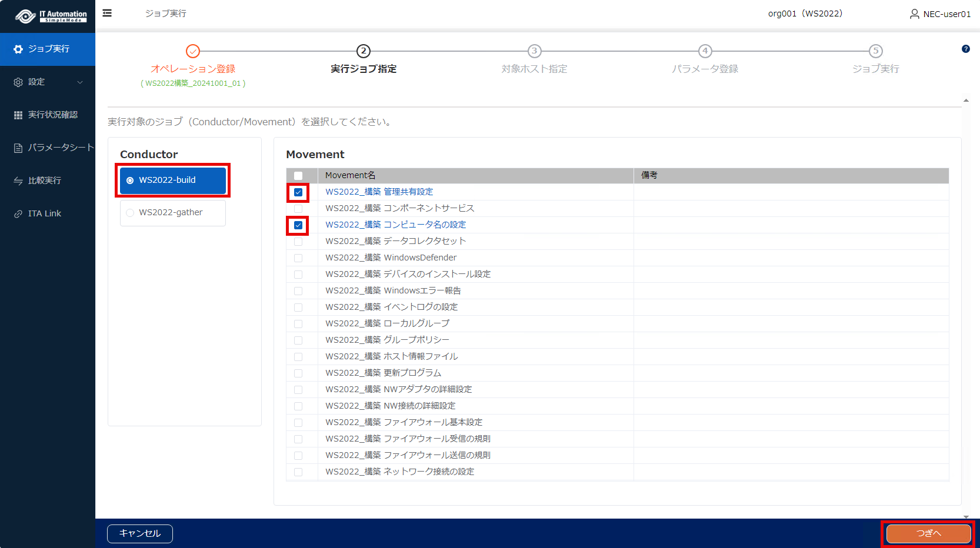Screen dimensions: 980x548
Task: Click the キャンセル button
Action: [140, 533]
